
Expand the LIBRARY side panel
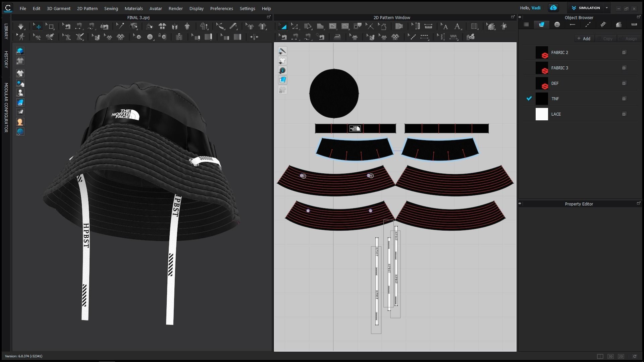(x=6, y=31)
